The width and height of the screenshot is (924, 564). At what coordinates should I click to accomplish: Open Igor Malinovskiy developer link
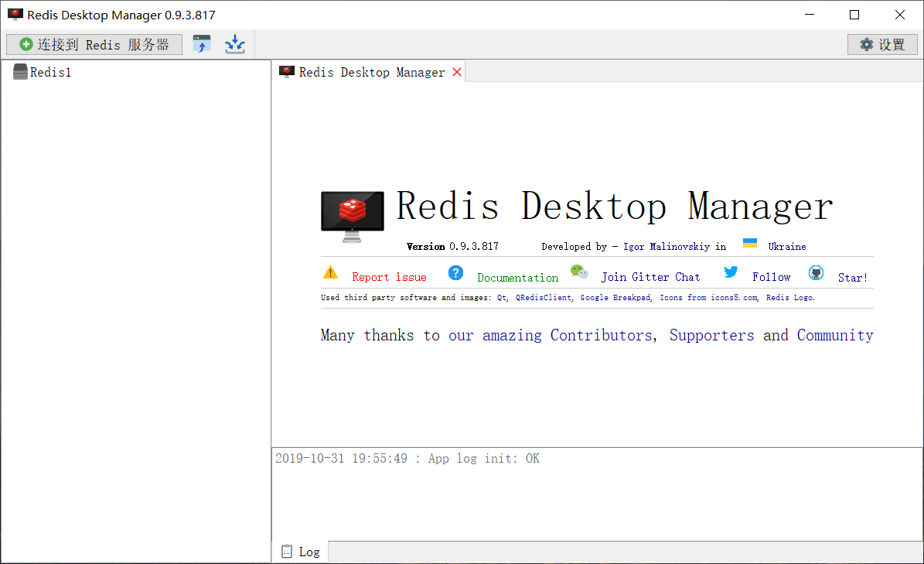pos(667,246)
